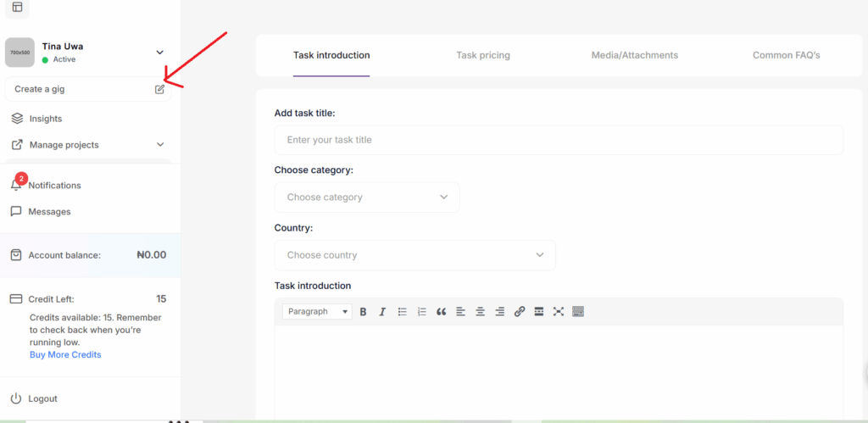
Task: Click the toolbar toggle keyboard icon
Action: coord(578,312)
